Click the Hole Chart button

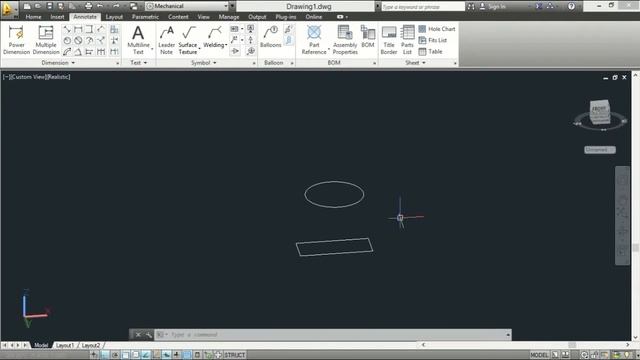437,29
